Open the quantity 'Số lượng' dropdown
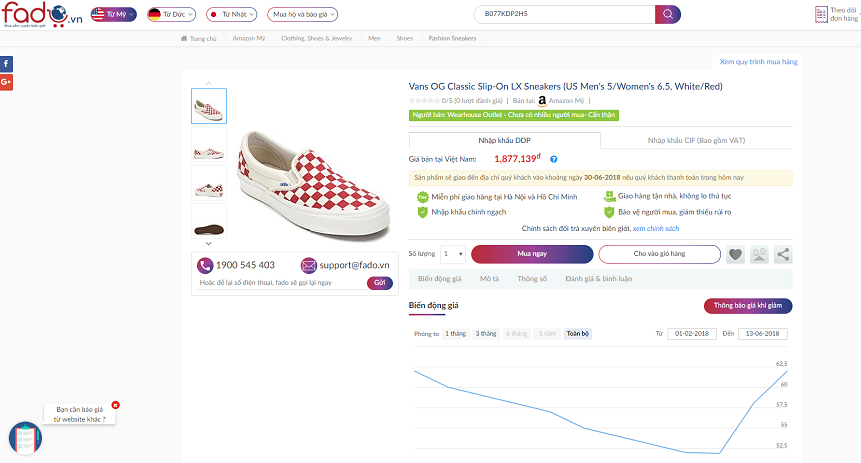 tap(453, 254)
